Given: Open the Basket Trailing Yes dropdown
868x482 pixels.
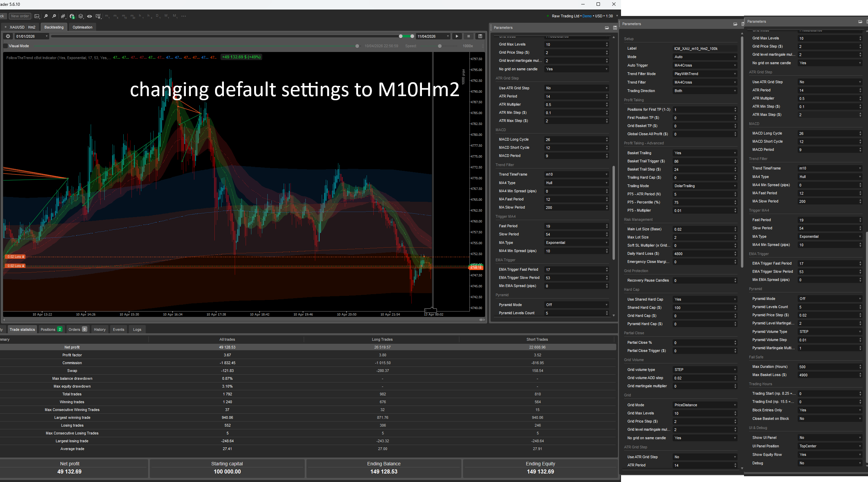Looking at the screenshot, I should pyautogui.click(x=705, y=153).
